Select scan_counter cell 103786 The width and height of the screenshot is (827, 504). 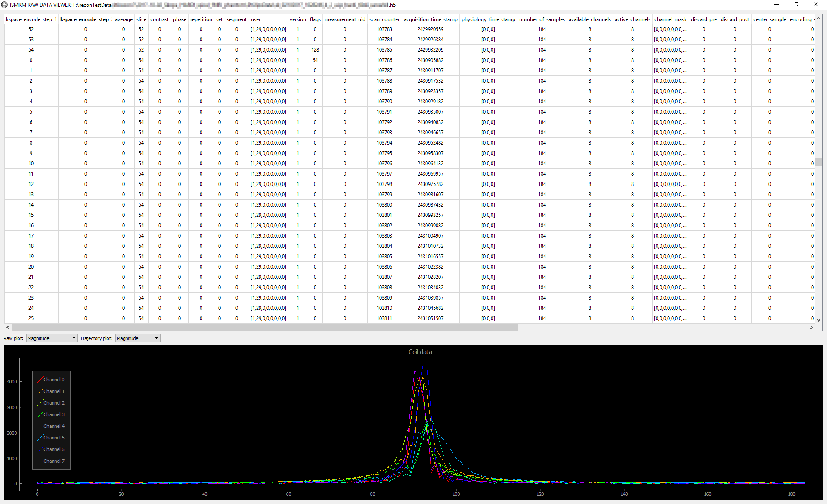tap(384, 60)
